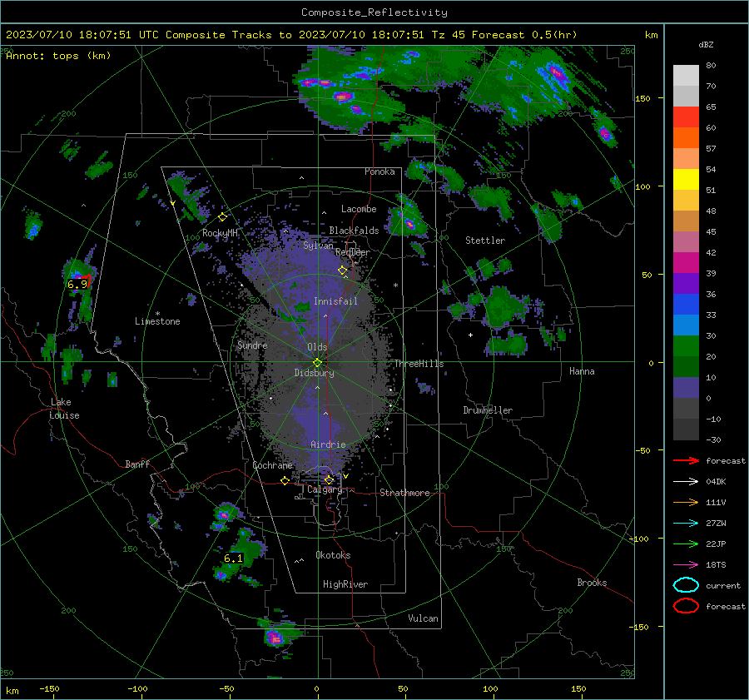Click the storm cell southwest of Cochrane
Image resolution: width=749 pixels, height=700 pixels.
coord(223,515)
